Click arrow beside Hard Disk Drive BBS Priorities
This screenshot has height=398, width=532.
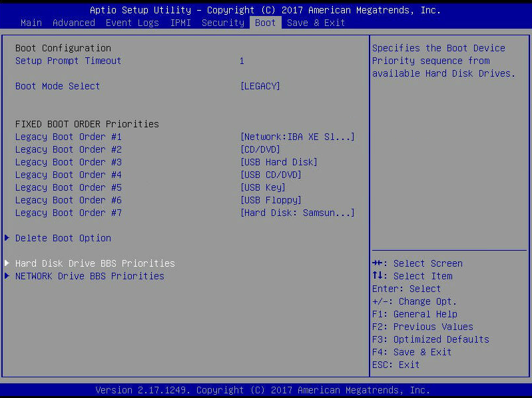pos(7,263)
